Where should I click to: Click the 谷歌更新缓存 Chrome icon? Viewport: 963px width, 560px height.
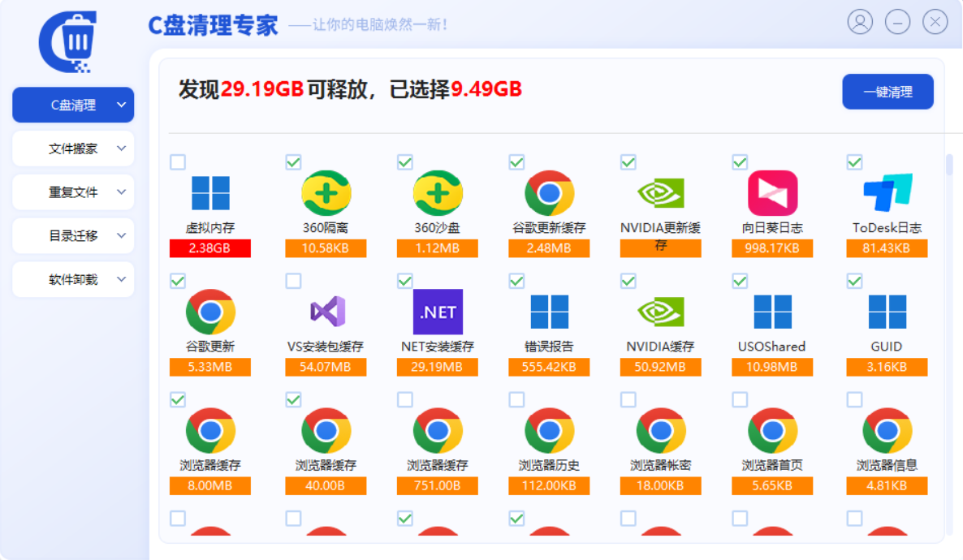coord(550,193)
